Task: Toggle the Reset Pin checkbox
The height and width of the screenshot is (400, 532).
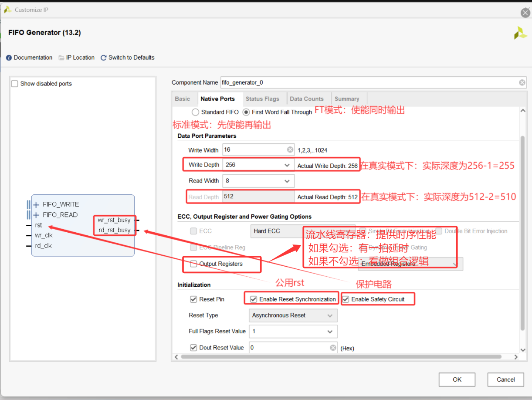Action: click(x=193, y=299)
